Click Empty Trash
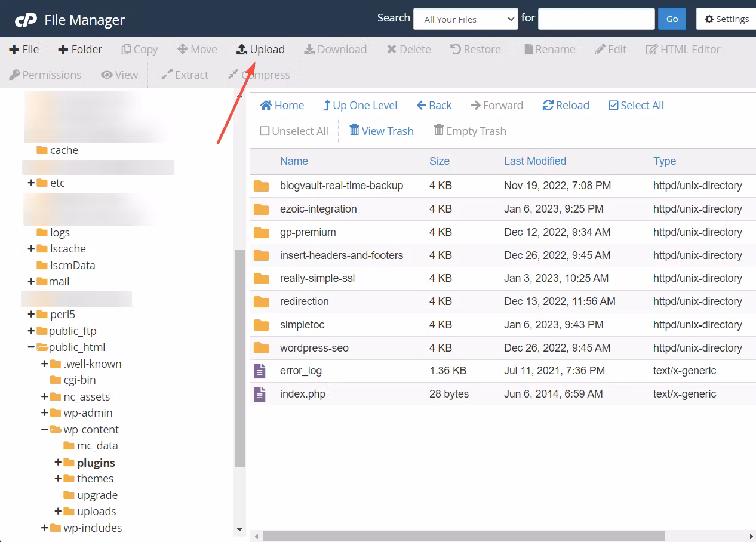756x542 pixels. click(470, 131)
